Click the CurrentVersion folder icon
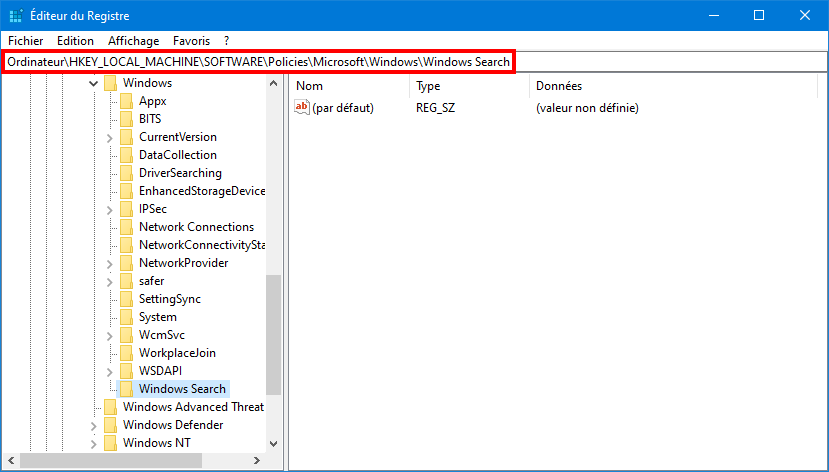 tap(126, 137)
